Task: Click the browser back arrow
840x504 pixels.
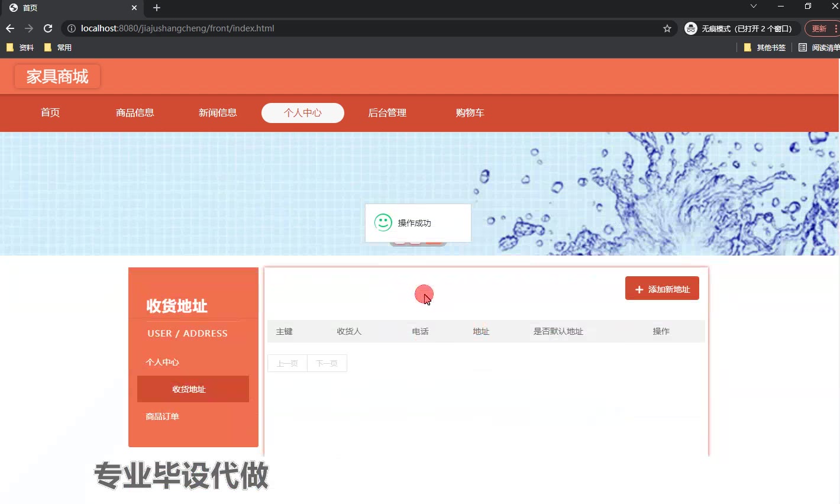Action: coord(10,28)
